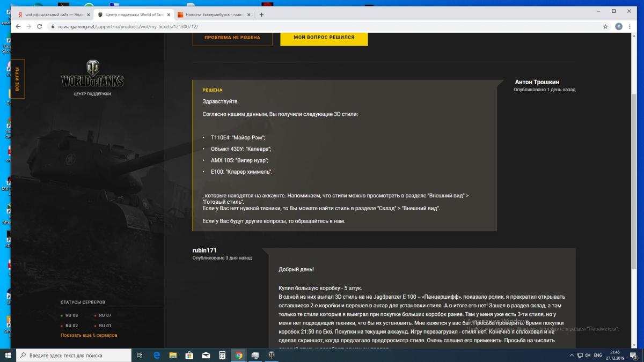Open Microsoft Edge from taskbar
Screen dimensions: 644x362
[x=157, y=355]
